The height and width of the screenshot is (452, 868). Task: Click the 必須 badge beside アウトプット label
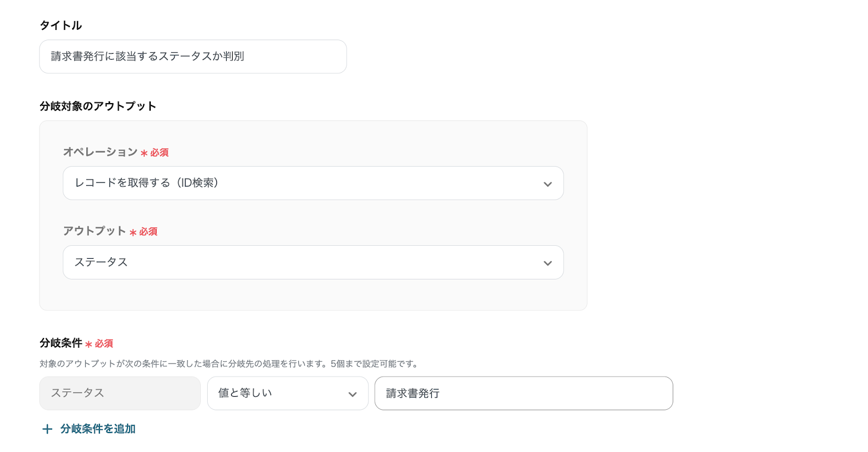coord(148,232)
